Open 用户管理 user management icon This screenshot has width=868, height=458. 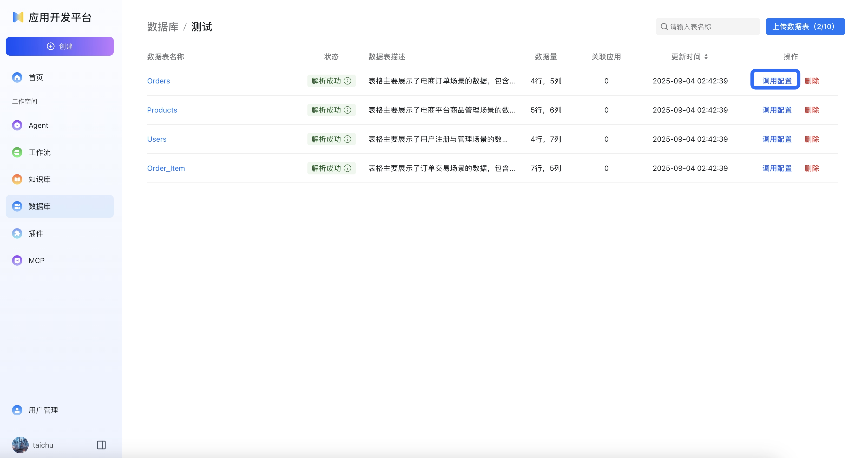coord(17,410)
